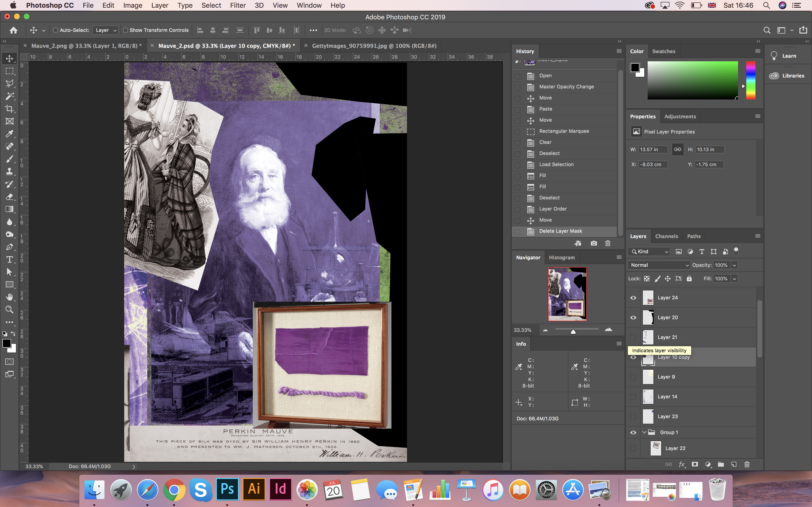Create new snapshot with camera icon

click(x=594, y=243)
